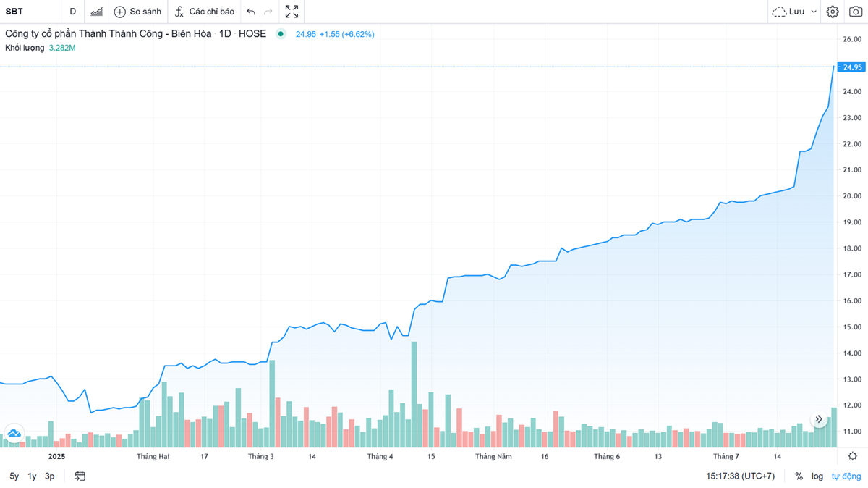Take a chart snapshot with the camera icon

[x=855, y=12]
